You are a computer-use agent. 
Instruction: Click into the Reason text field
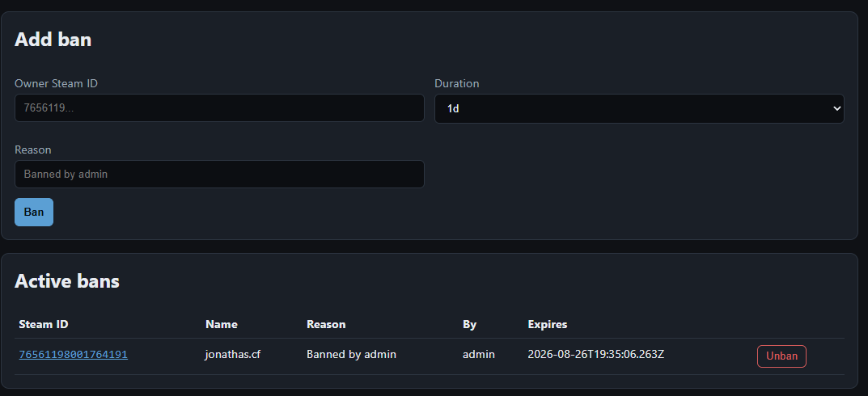(x=219, y=175)
